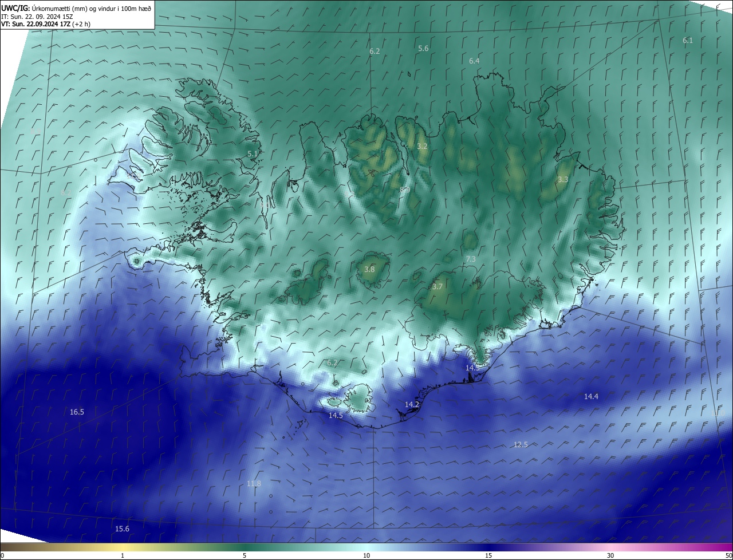
Task: Click the colorbar tick label 1
Action: 123,555
